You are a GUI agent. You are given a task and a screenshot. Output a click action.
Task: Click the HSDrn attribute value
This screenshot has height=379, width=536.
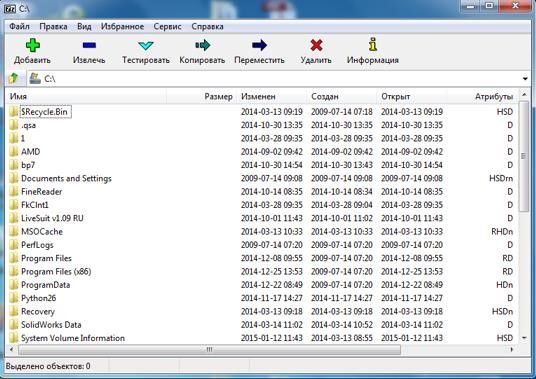click(501, 178)
